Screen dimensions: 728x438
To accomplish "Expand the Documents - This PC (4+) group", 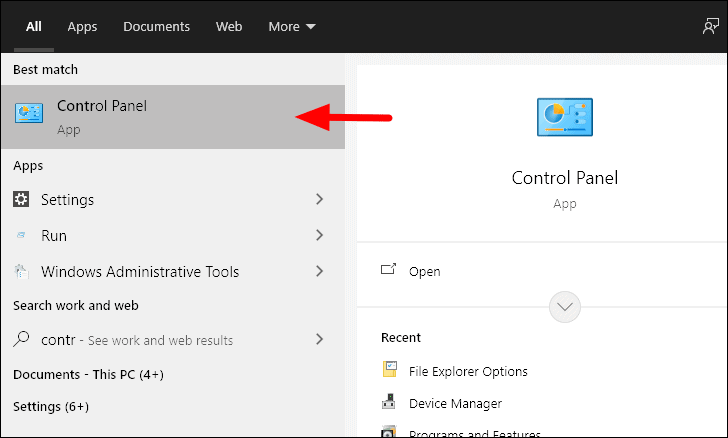I will (88, 374).
